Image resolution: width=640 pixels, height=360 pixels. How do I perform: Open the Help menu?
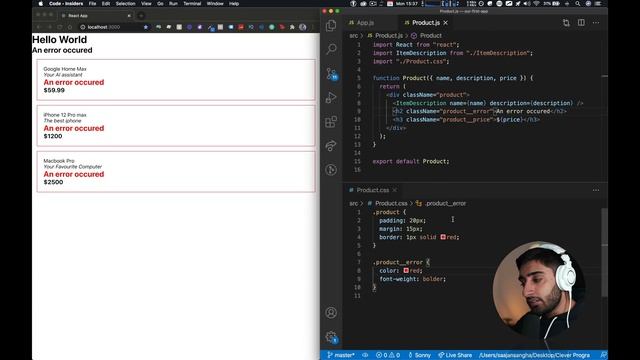tap(234, 4)
